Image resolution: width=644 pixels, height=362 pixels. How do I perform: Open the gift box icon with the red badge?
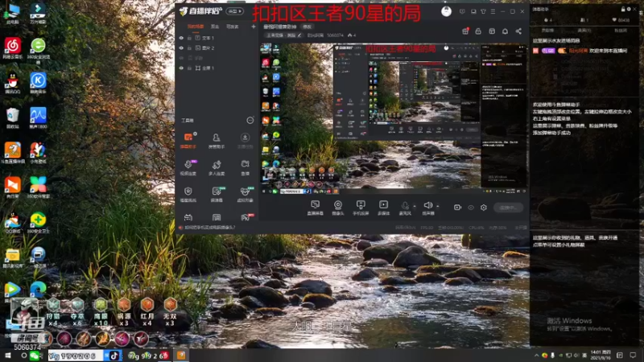coord(465,31)
